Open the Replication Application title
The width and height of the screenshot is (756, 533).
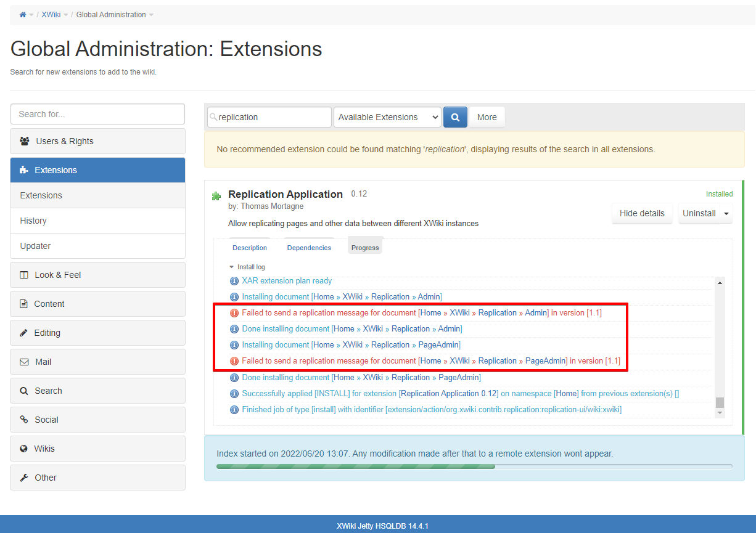click(x=286, y=194)
